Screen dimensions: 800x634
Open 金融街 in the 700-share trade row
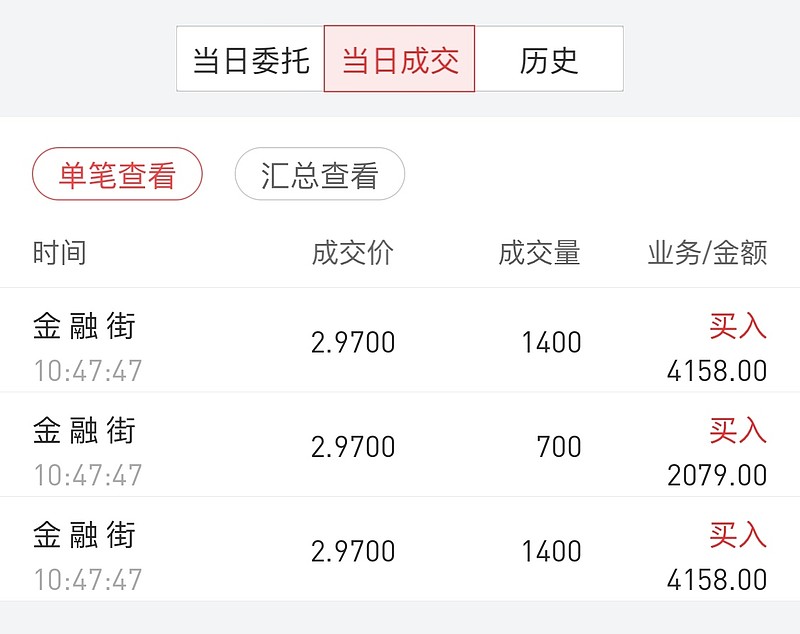pyautogui.click(x=84, y=430)
